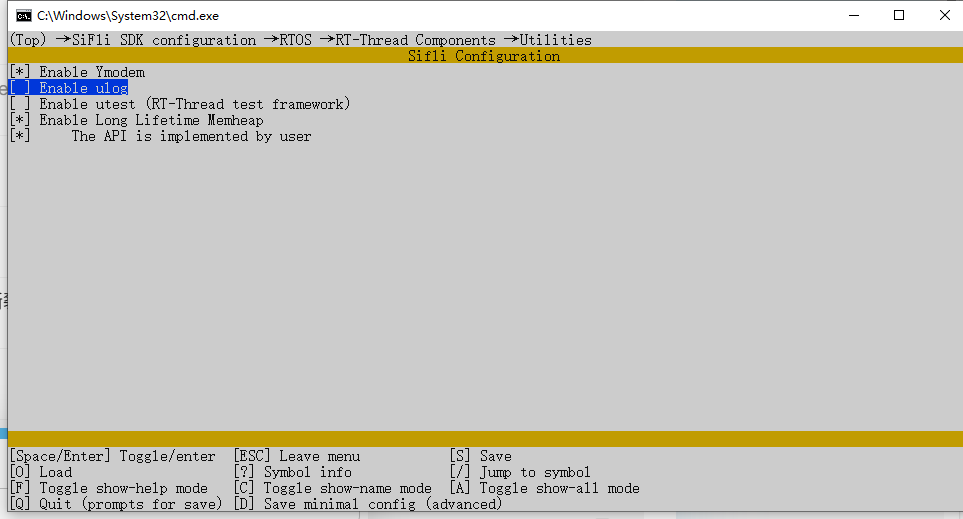Toggle the Enable Ymodem checkbox
The image size is (963, 519).
(x=20, y=72)
